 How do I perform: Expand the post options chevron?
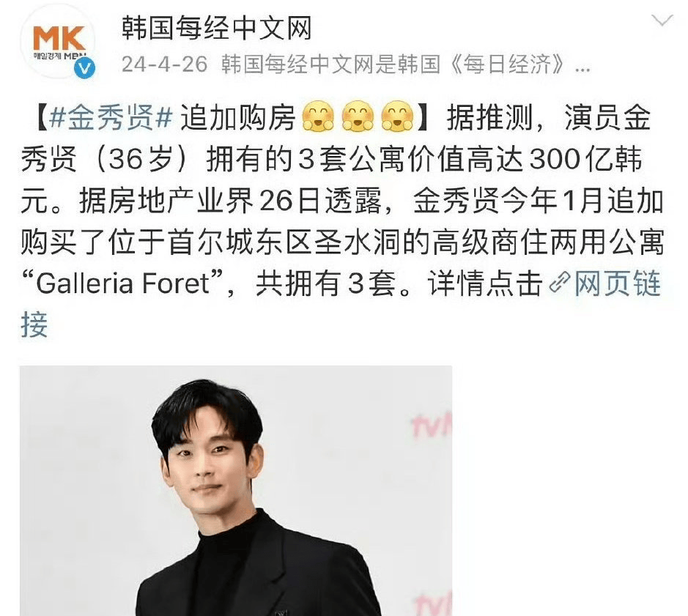coord(662,21)
